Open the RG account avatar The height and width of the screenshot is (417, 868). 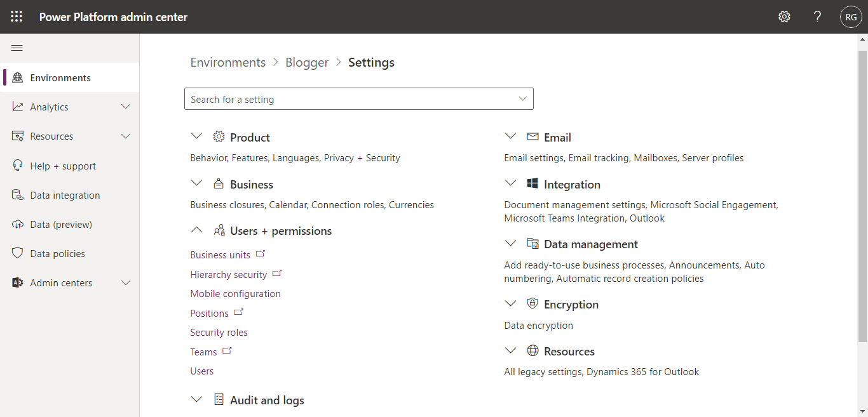click(x=851, y=17)
